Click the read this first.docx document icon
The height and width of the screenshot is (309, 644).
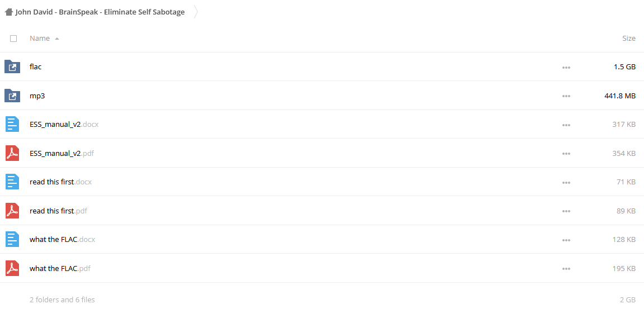pyautogui.click(x=12, y=182)
